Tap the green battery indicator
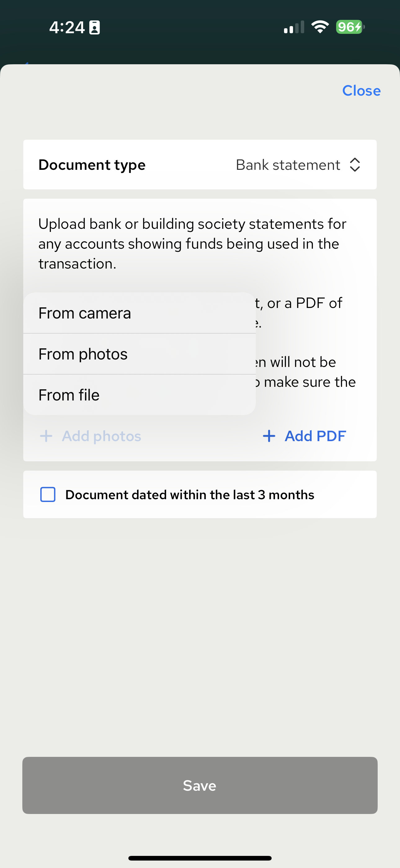 [x=350, y=27]
